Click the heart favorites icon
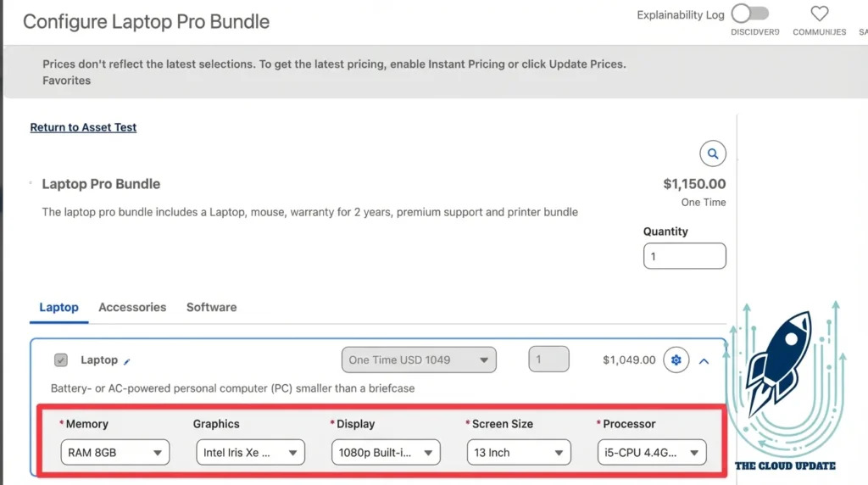Image resolution: width=868 pixels, height=485 pixels. point(820,14)
